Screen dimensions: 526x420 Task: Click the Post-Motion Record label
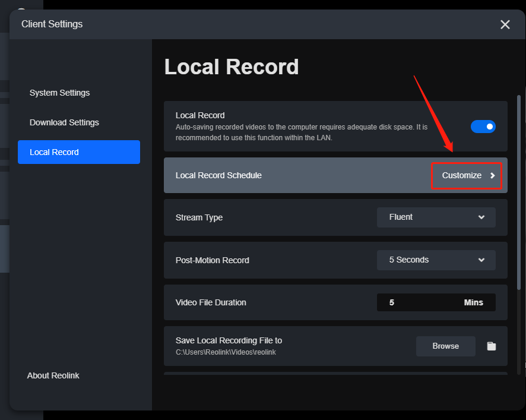[x=213, y=260]
